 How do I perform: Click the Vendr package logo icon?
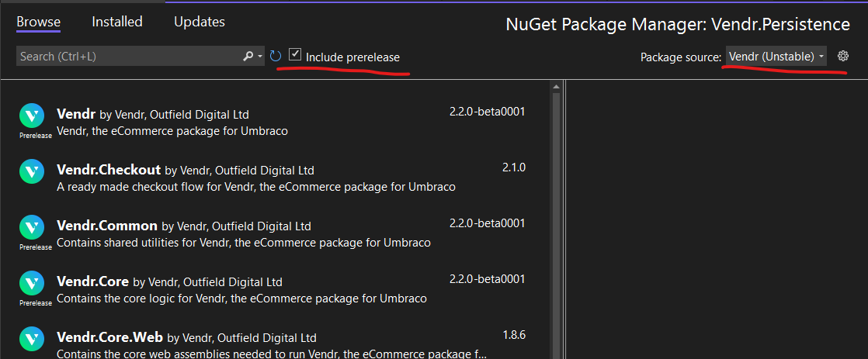point(32,116)
